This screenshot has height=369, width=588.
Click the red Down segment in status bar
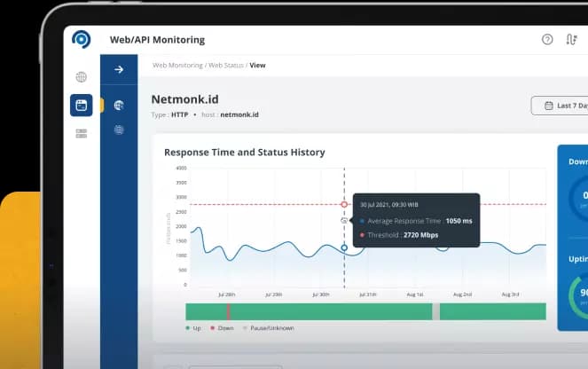[x=228, y=311]
